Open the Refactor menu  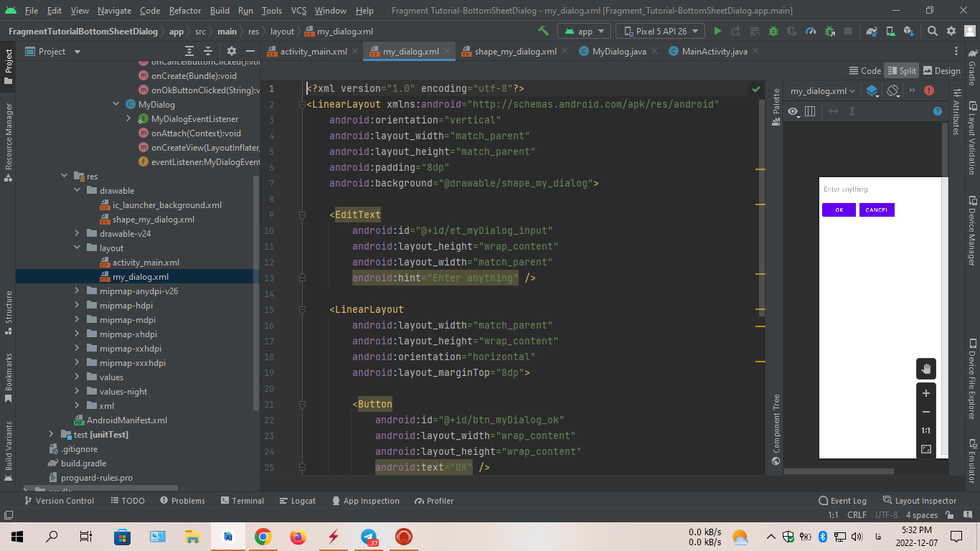[185, 11]
